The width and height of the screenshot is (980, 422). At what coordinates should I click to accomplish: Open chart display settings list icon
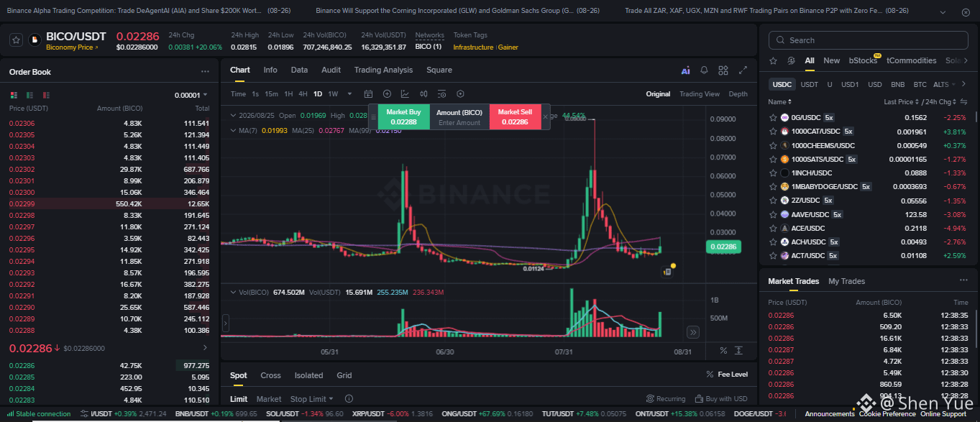(442, 93)
